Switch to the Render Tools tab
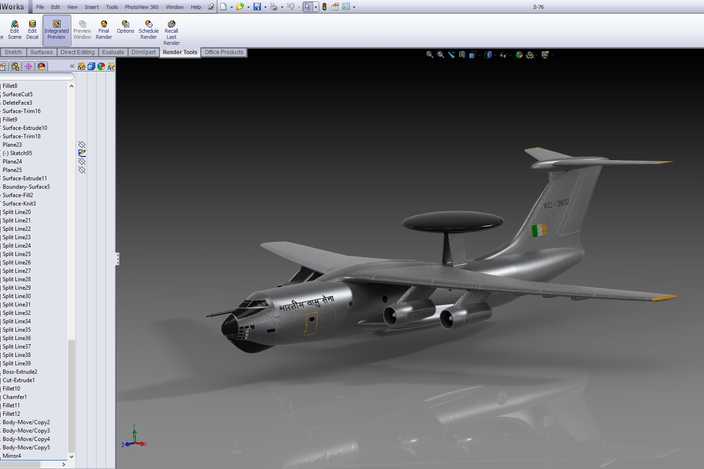This screenshot has width=704, height=469. (x=180, y=52)
